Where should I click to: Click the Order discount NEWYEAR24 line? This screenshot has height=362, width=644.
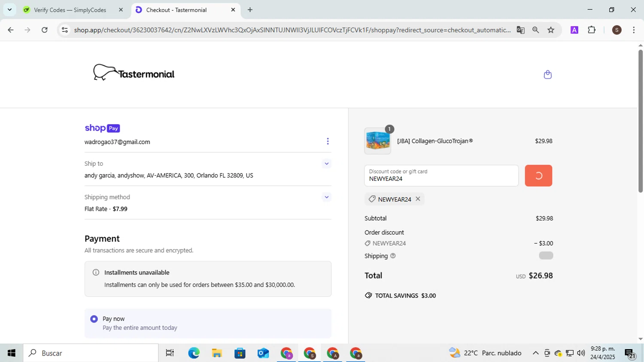click(459, 243)
